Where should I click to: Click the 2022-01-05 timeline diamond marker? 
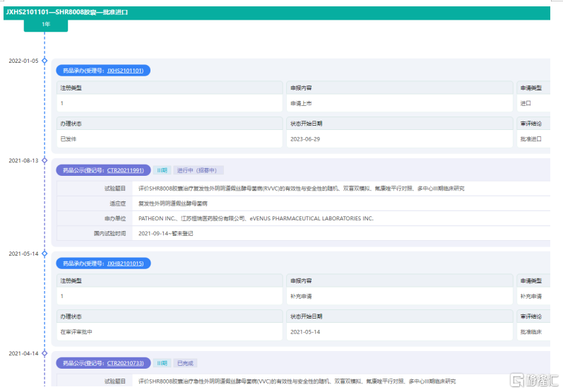45,61
